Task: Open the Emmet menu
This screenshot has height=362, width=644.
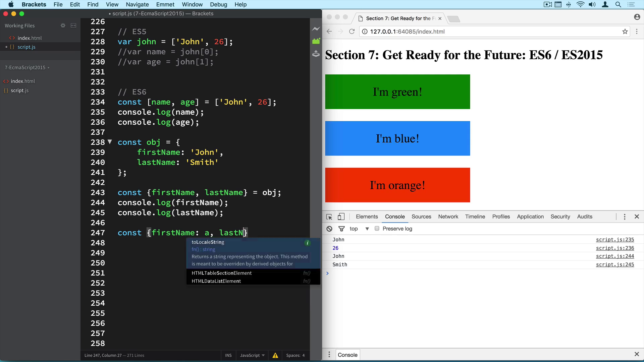Action: pyautogui.click(x=165, y=4)
